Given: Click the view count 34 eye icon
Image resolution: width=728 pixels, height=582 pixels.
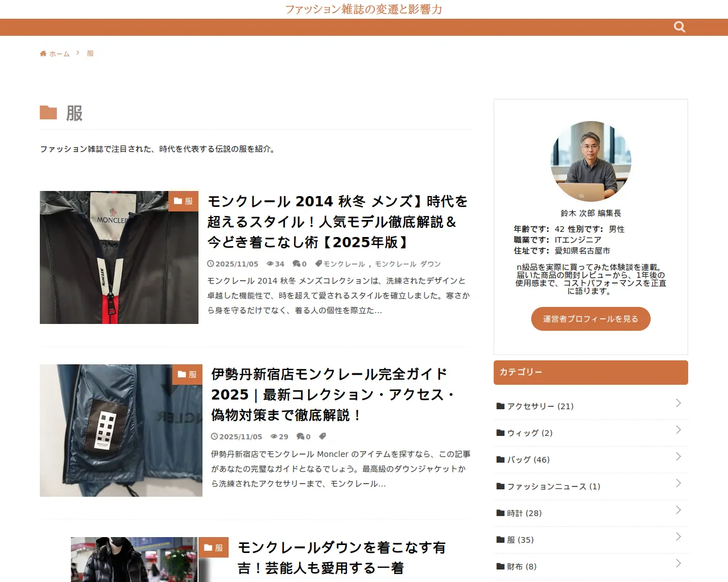Looking at the screenshot, I should coord(270,264).
